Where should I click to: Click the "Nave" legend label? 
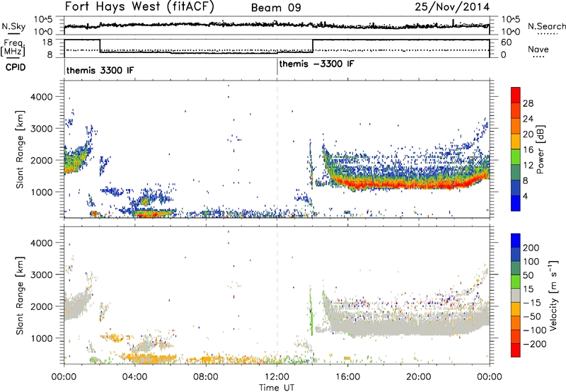(538, 49)
